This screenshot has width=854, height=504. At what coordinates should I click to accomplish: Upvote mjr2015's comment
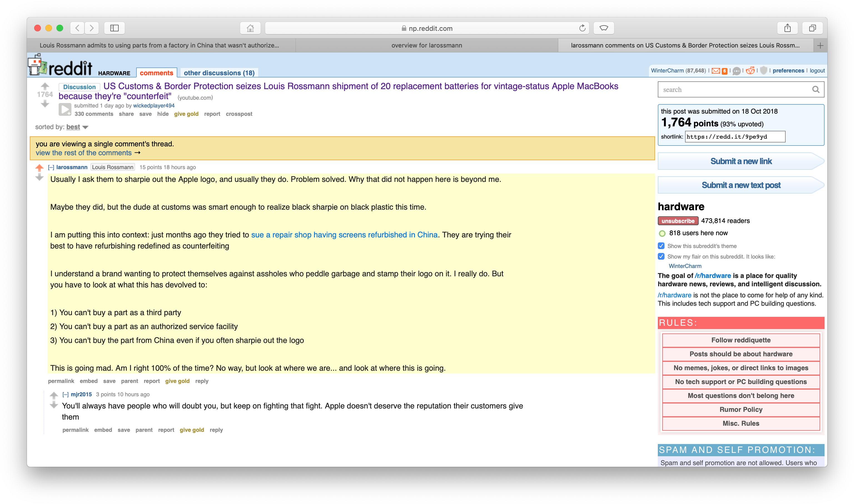(54, 395)
